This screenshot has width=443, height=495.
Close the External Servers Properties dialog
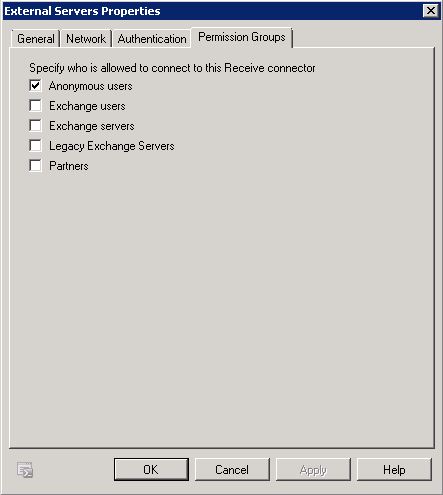click(x=430, y=11)
